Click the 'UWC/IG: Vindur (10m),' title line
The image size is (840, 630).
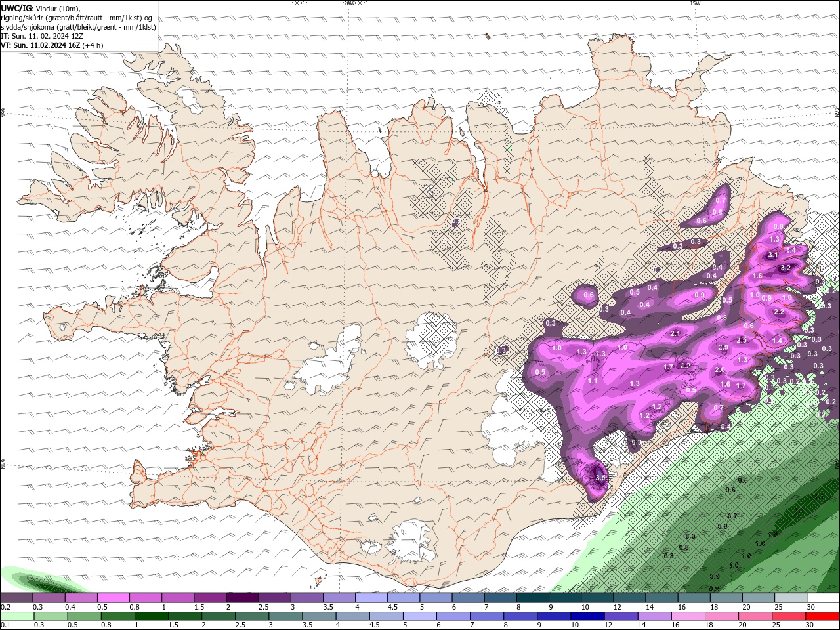point(41,8)
